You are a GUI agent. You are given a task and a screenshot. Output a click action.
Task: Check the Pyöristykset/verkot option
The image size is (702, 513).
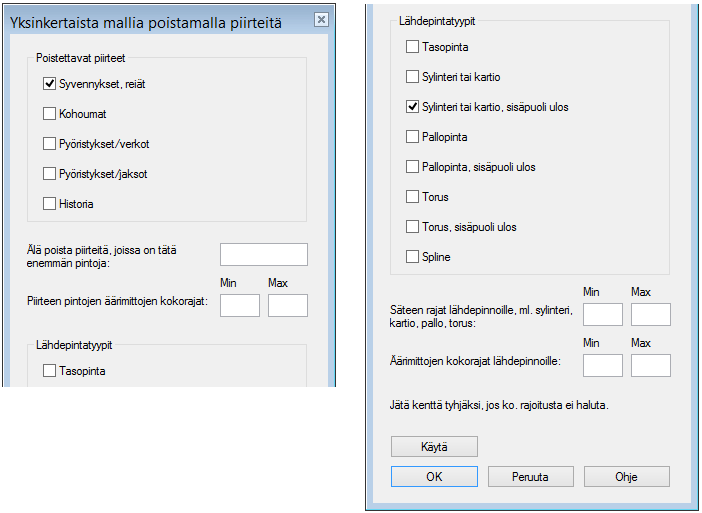(x=50, y=144)
